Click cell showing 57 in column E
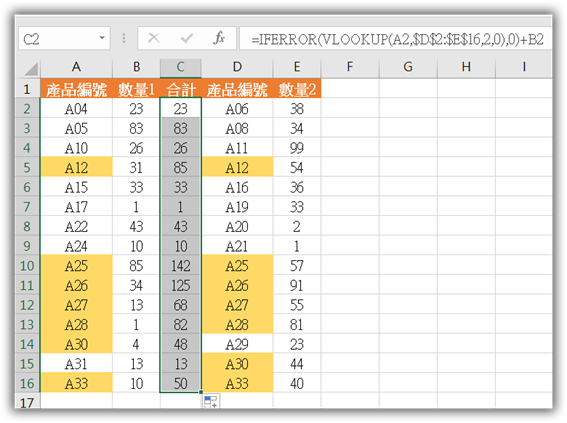 (297, 265)
